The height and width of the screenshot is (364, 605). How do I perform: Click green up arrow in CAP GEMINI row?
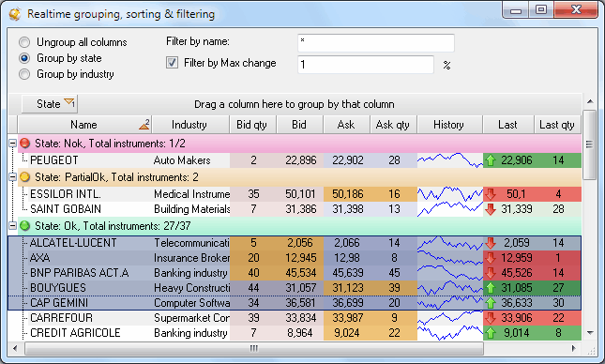pos(491,303)
